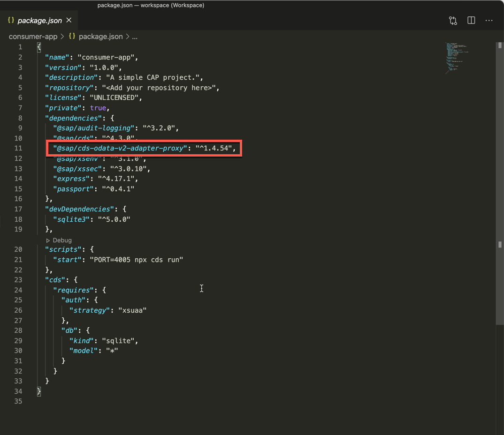
Task: Click the "xsuaa" strategy value
Action: [132, 310]
